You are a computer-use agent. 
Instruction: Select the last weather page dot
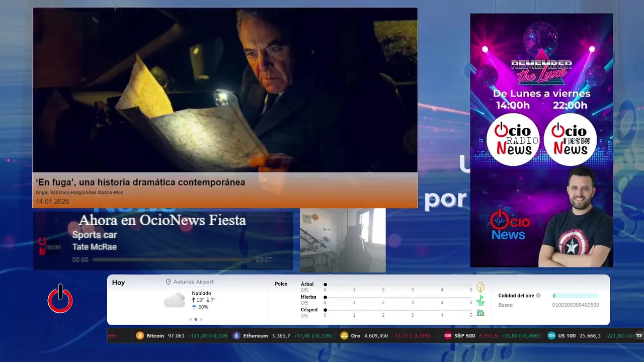tap(201, 319)
